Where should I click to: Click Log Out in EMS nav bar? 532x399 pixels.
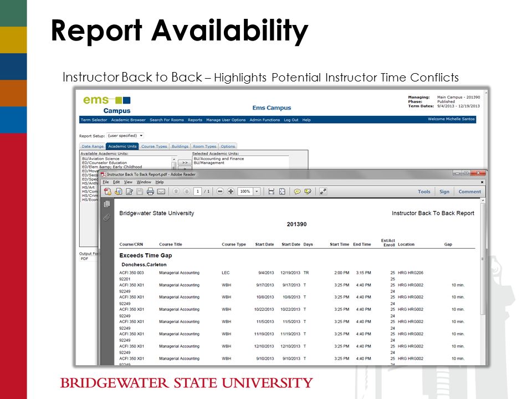pyautogui.click(x=291, y=120)
